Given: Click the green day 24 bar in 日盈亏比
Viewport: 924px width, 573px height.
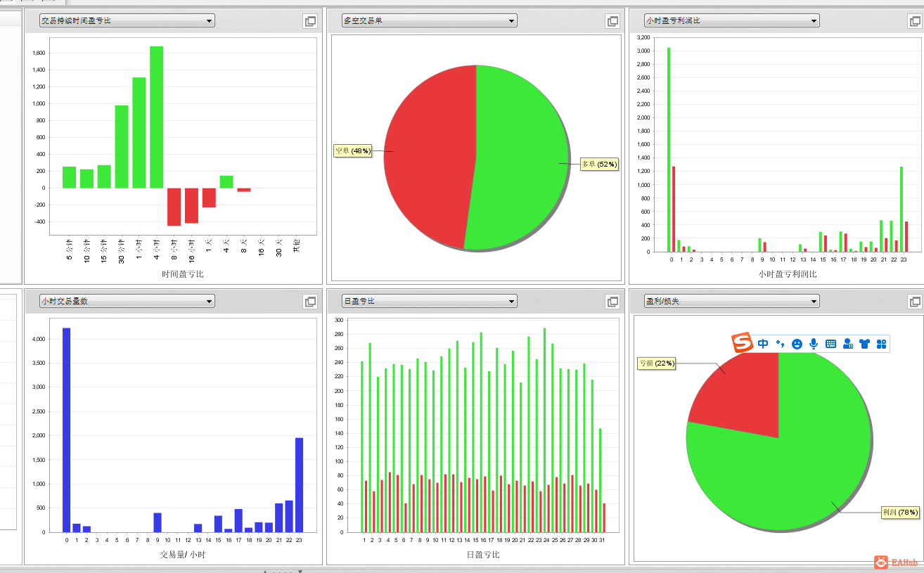Looking at the screenshot, I should [x=544, y=430].
